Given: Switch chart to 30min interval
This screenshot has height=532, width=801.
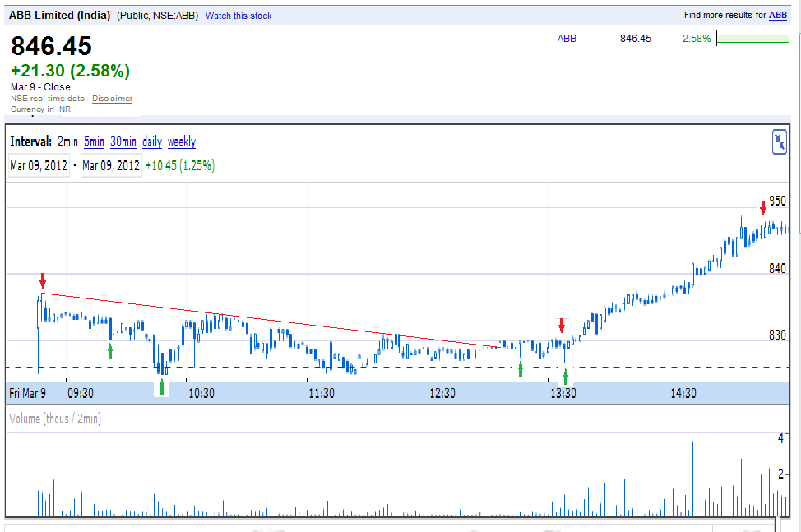Looking at the screenshot, I should 123,141.
